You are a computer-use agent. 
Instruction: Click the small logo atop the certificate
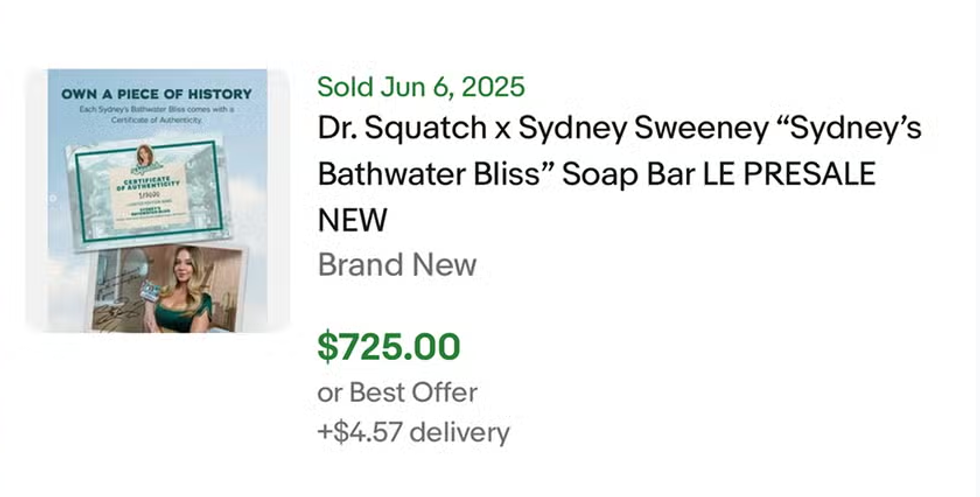[145, 157]
